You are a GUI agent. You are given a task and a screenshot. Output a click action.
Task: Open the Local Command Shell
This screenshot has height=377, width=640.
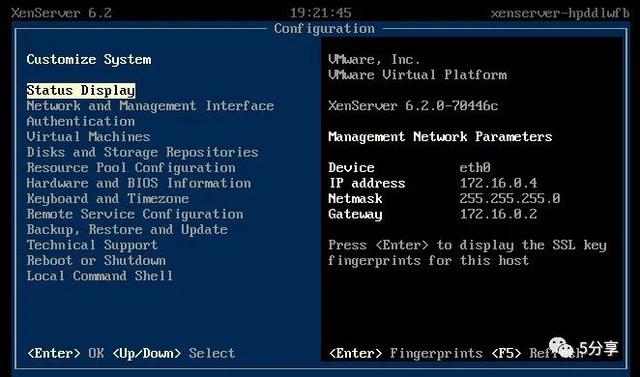click(x=100, y=276)
